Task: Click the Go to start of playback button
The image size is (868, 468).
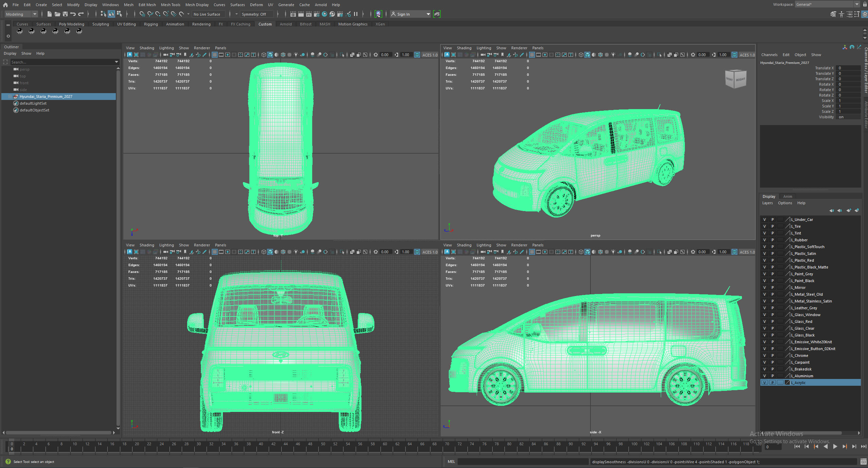Action: coord(797,447)
